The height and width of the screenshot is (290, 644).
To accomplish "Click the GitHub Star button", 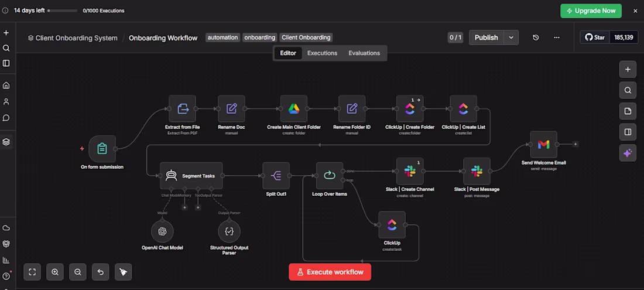I will [595, 37].
